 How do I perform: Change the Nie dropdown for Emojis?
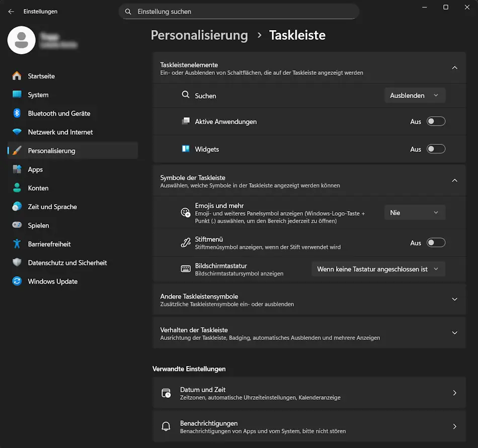(x=415, y=212)
